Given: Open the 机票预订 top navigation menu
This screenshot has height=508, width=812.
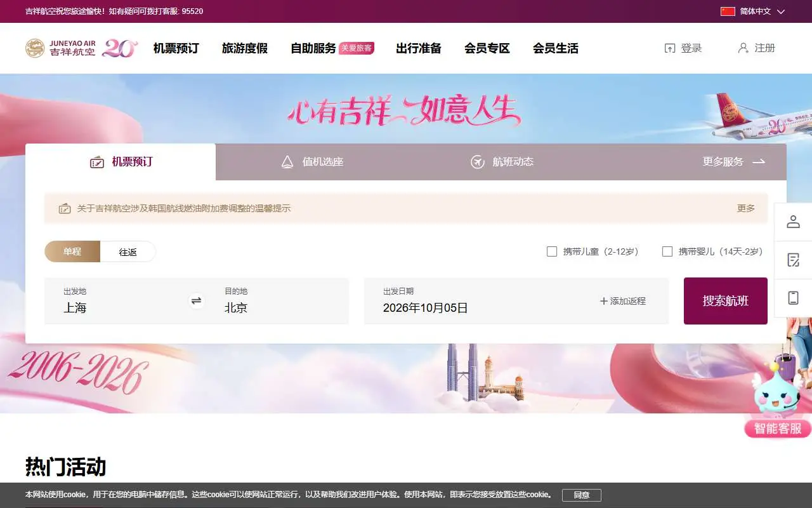Looking at the screenshot, I should (176, 48).
